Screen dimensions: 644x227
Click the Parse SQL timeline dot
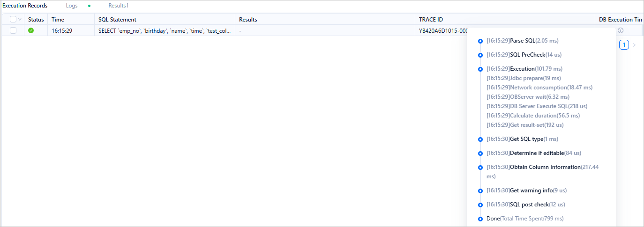click(x=480, y=41)
